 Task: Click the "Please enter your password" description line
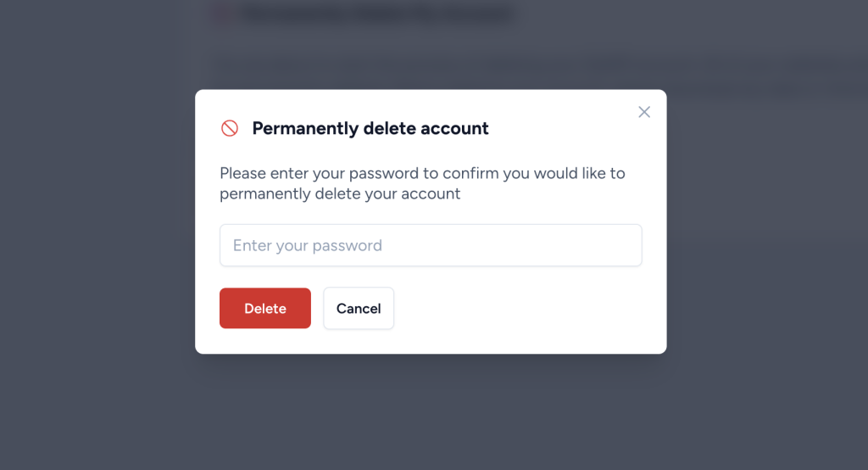coord(422,173)
